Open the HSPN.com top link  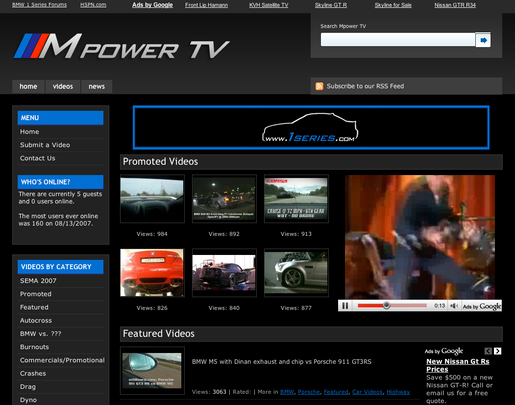[x=93, y=5]
